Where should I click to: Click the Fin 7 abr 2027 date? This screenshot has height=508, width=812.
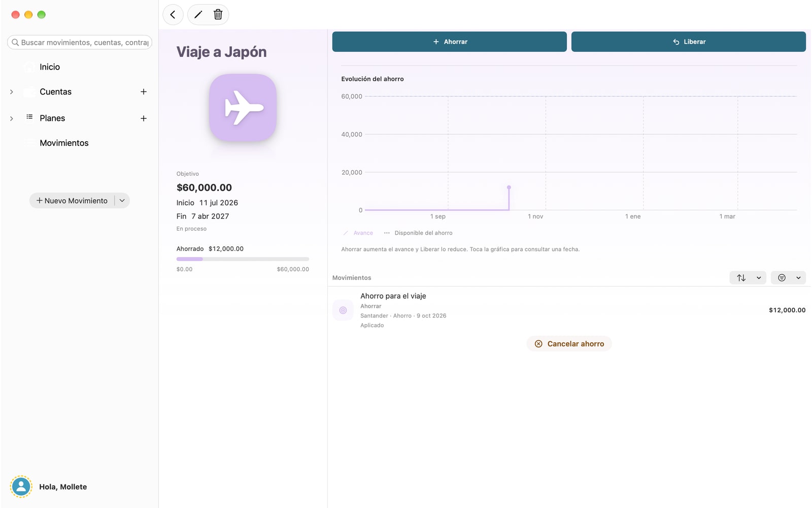(x=203, y=216)
